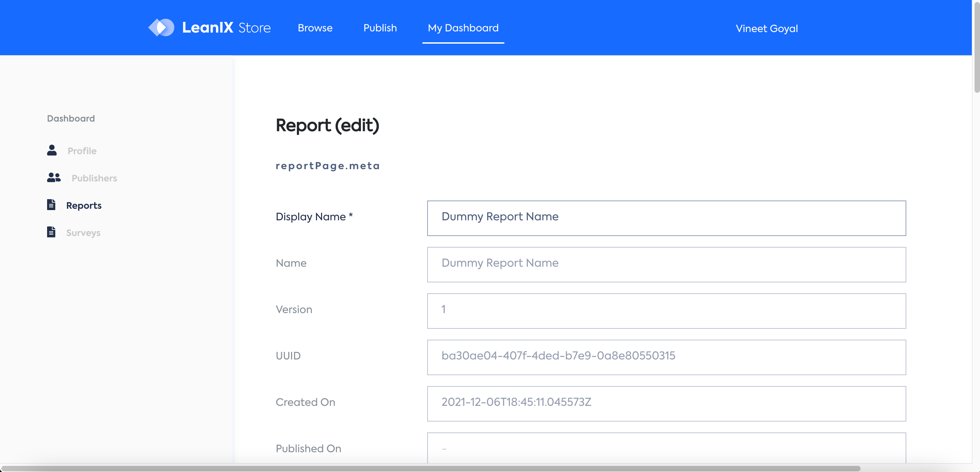
Task: Navigate to Publishers in sidebar
Action: tap(94, 178)
